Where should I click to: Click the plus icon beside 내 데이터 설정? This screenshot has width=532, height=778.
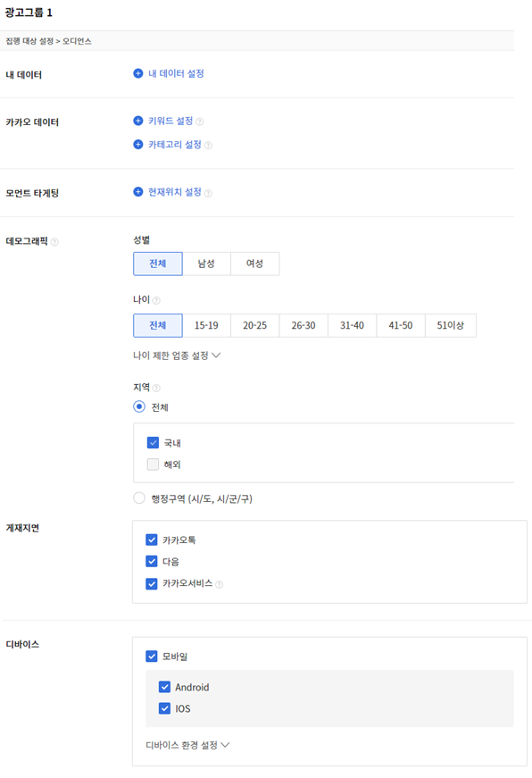point(138,73)
